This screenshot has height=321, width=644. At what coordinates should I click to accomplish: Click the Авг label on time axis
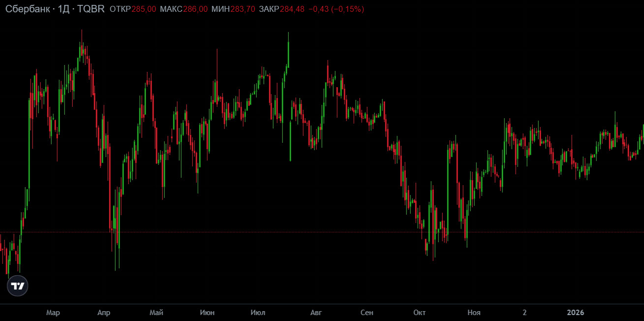316,313
